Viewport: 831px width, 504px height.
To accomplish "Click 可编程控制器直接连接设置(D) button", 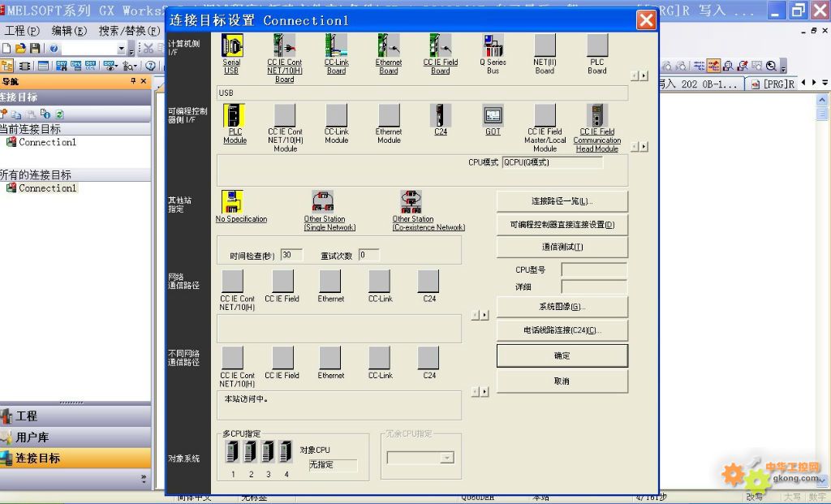I will (562, 225).
